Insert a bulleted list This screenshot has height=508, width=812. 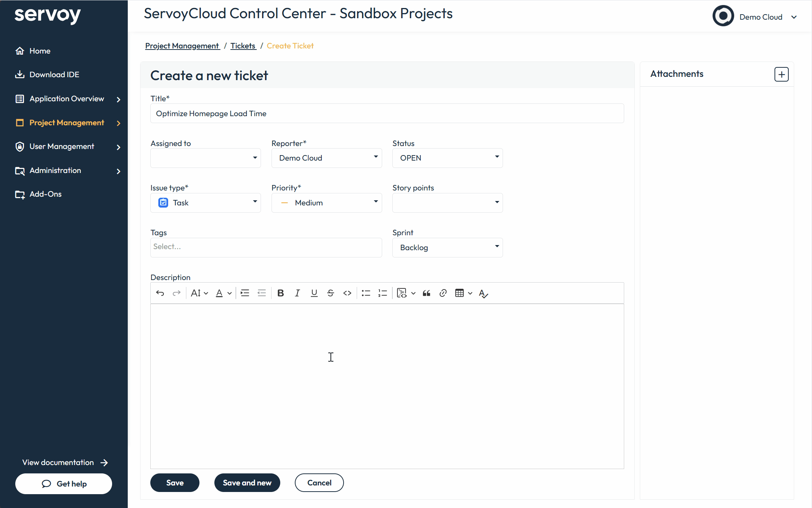366,293
